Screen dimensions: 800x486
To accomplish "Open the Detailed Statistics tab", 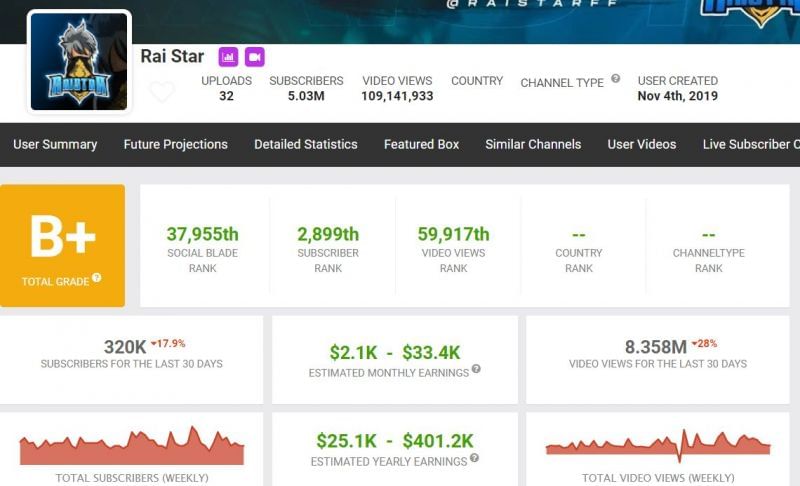I will point(305,144).
